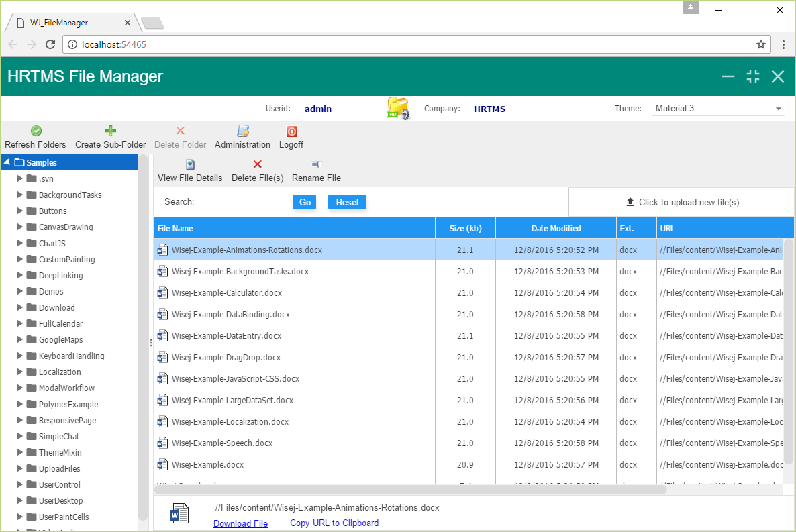Click the HD folder icon beside Userid
796x532 pixels.
click(398, 108)
